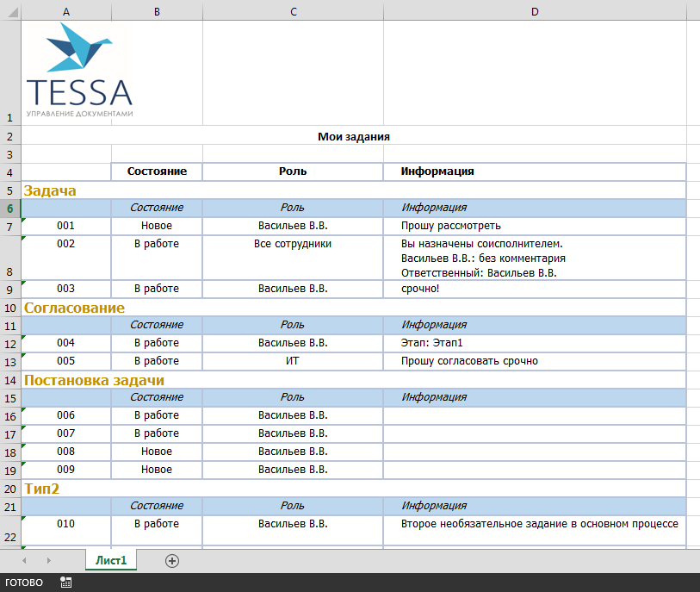Select the Задача group heading
Screen dimensions: 700x592
coord(354,190)
